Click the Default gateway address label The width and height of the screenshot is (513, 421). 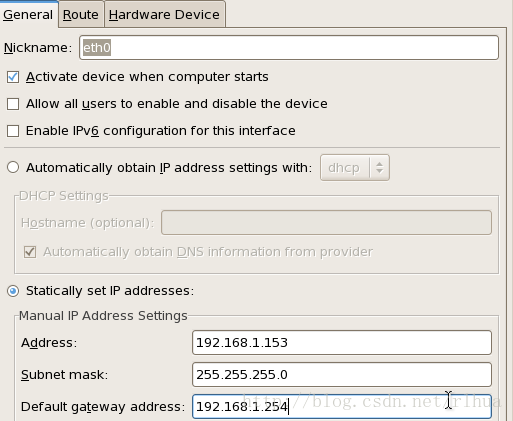pos(103,407)
